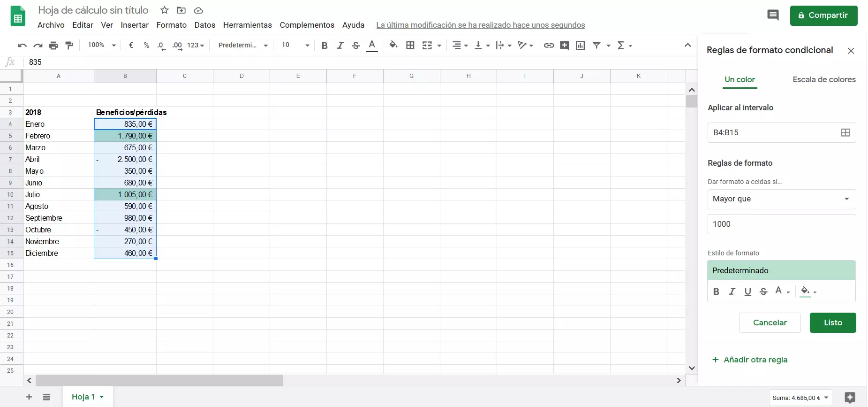
Task: Click the undo arrow in toolbar
Action: click(22, 46)
